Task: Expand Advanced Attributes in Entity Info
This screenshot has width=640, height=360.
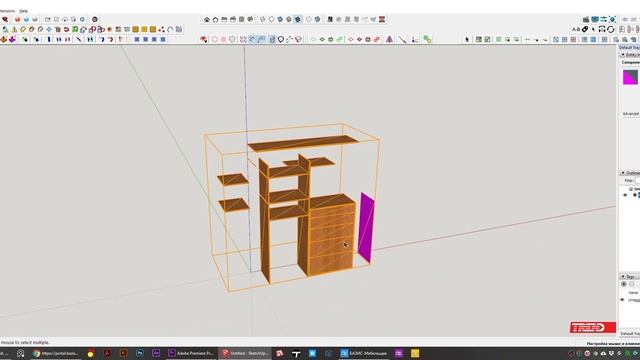Action: (x=631, y=114)
